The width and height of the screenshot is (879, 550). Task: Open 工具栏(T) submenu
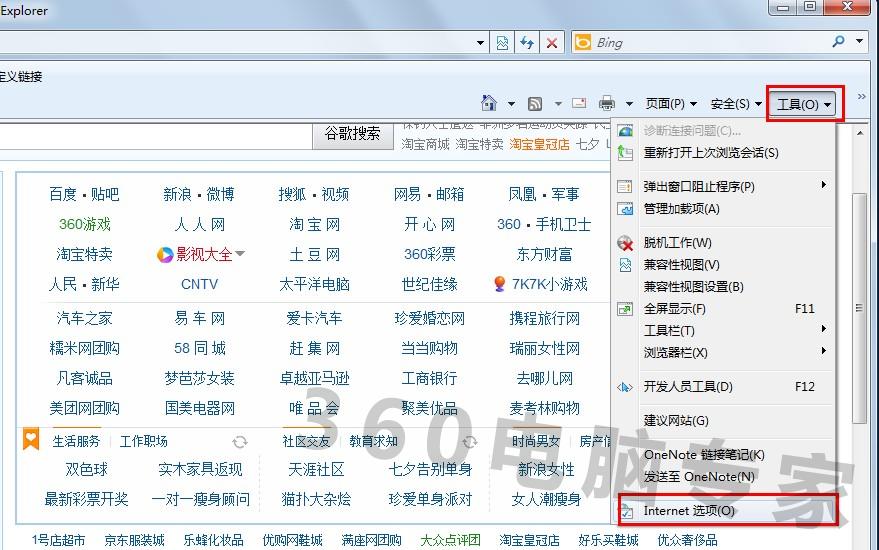pos(724,330)
